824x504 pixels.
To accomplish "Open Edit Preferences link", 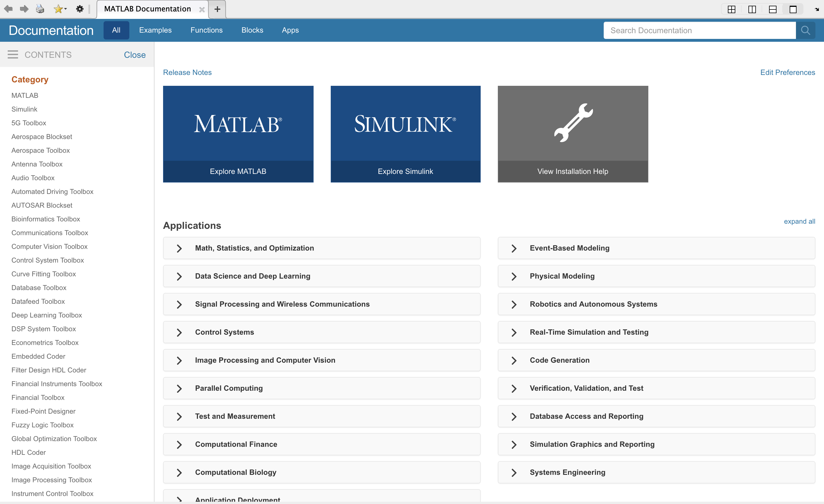I will coord(788,73).
